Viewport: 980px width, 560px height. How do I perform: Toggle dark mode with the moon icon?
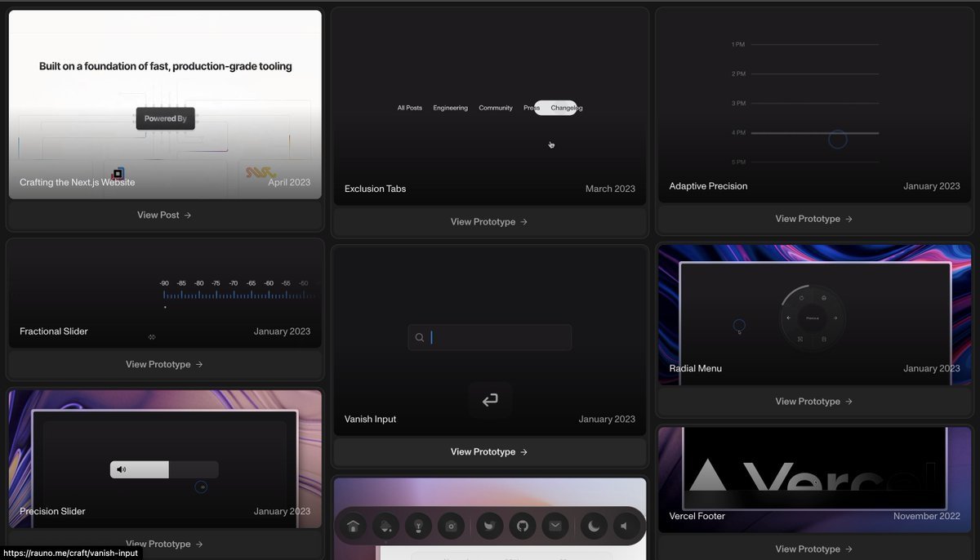594,527
